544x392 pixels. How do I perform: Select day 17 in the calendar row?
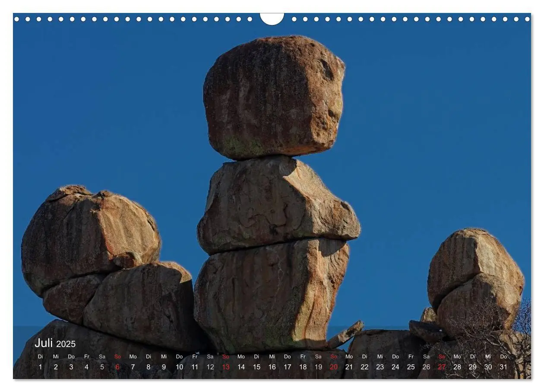click(288, 367)
